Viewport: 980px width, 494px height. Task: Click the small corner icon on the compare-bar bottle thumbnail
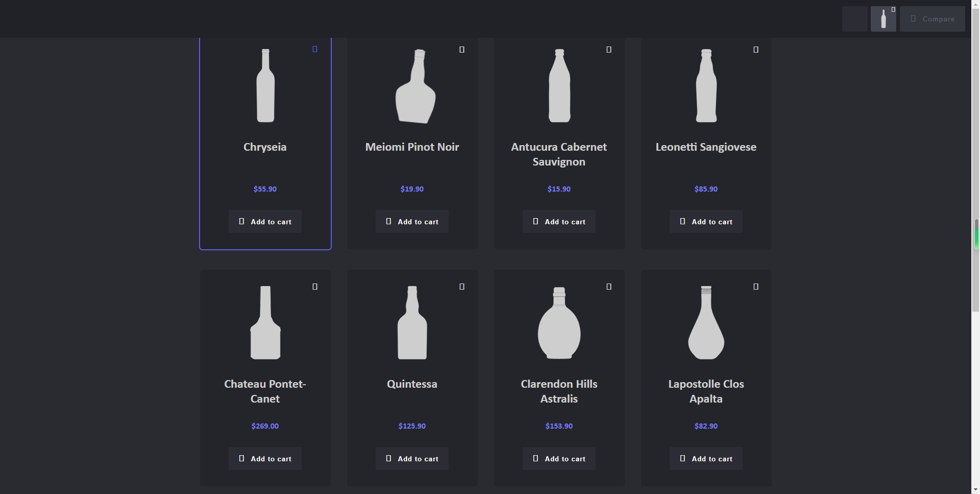[x=893, y=10]
